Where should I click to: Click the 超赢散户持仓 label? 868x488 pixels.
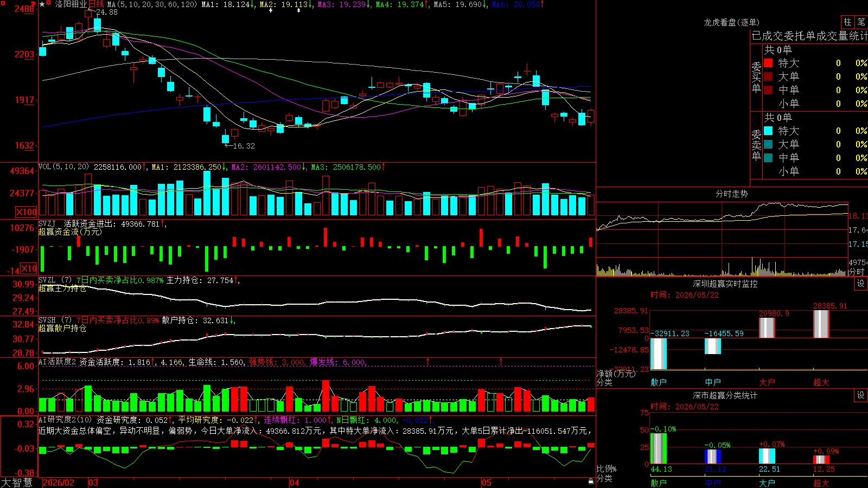pos(62,329)
